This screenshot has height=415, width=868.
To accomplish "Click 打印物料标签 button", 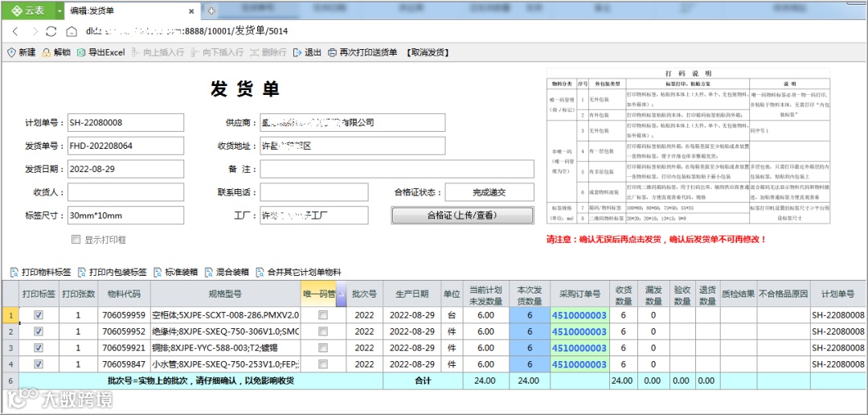I will coord(41,273).
